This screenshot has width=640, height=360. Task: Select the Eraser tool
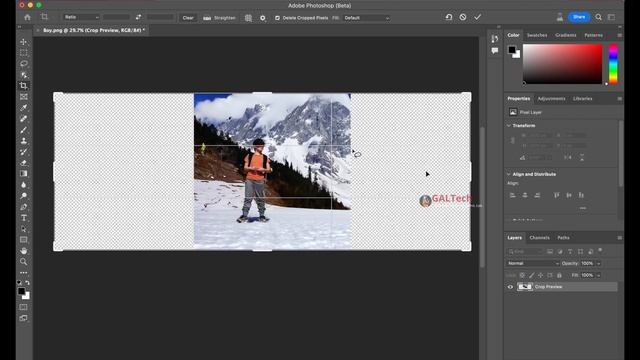click(x=24, y=163)
